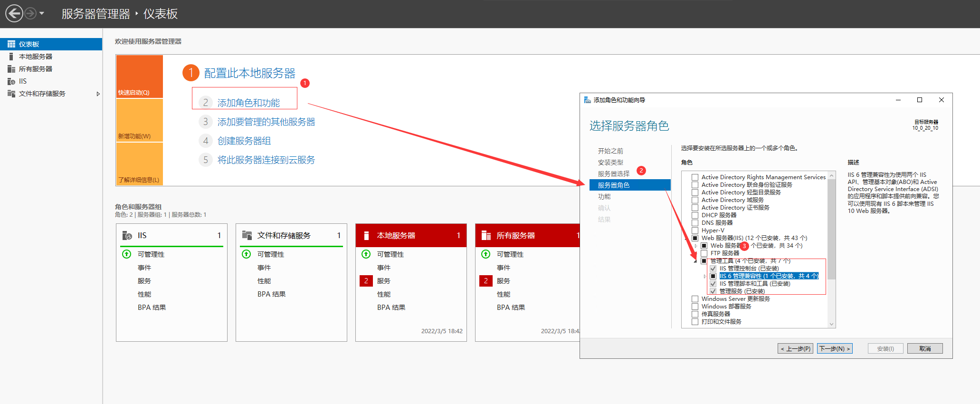Click 事件 in the IIS tile
Image resolution: width=980 pixels, height=404 pixels.
[144, 268]
